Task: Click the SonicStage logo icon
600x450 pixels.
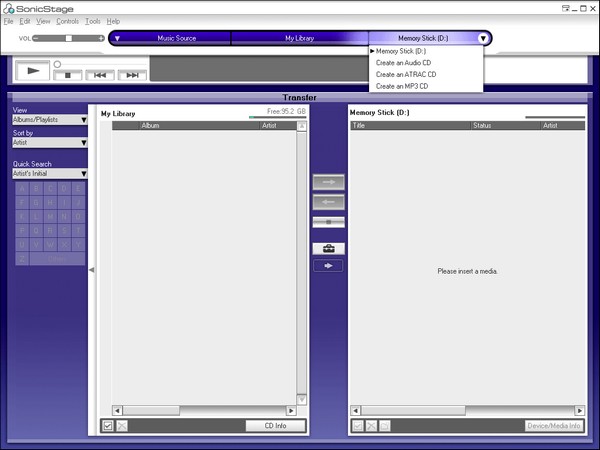Action: 8,8
